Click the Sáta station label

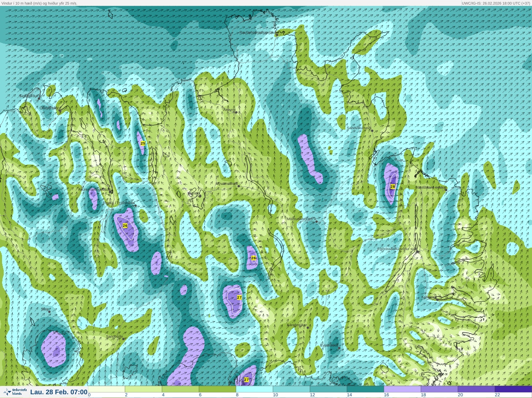(x=45, y=309)
